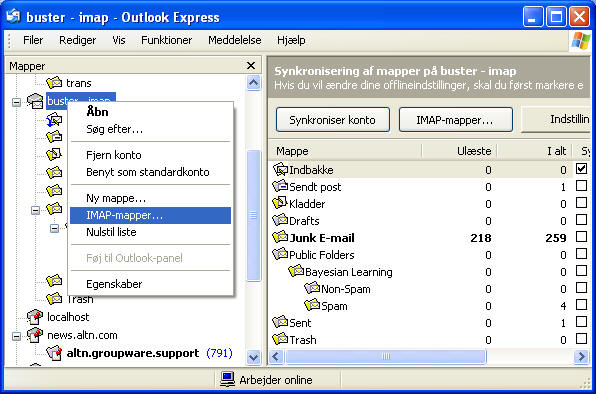Click the Spam folder icon
Image resolution: width=596 pixels, height=394 pixels.
point(312,305)
